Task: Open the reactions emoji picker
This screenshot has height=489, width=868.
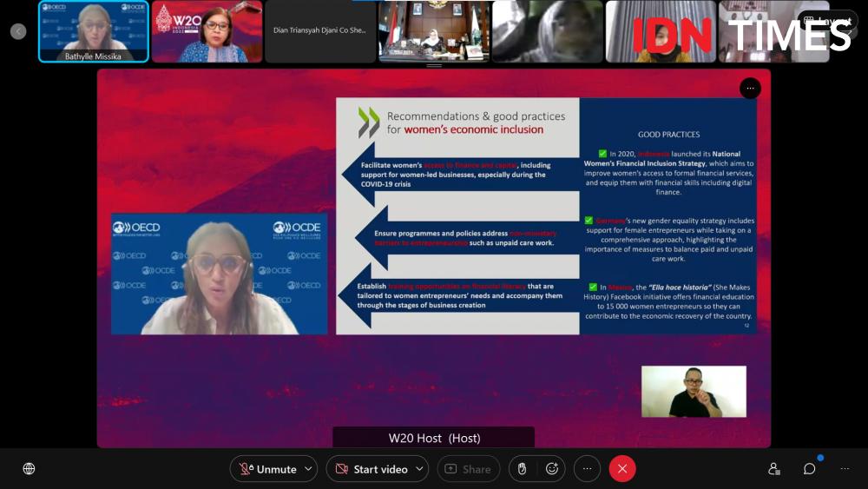Action: tap(552, 469)
